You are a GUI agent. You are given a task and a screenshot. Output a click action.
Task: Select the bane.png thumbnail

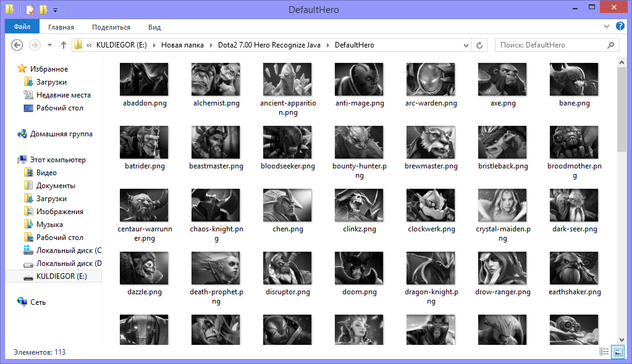[x=574, y=80]
